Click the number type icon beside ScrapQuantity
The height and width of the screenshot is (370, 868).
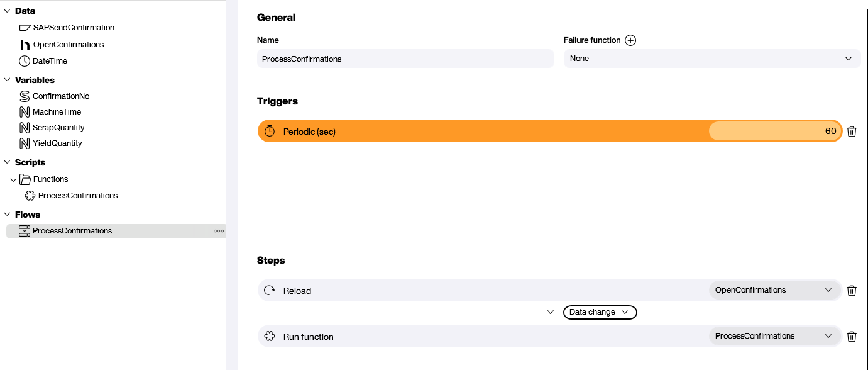coord(24,127)
